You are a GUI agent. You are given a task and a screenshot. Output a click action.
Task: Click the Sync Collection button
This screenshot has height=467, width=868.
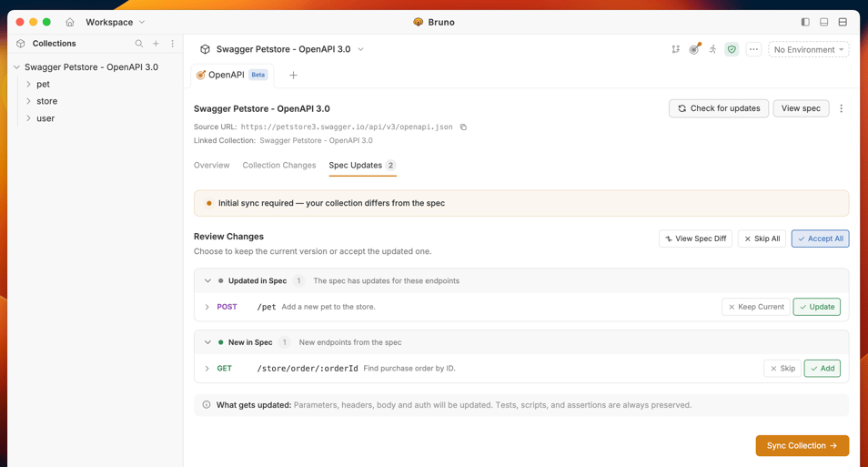802,445
